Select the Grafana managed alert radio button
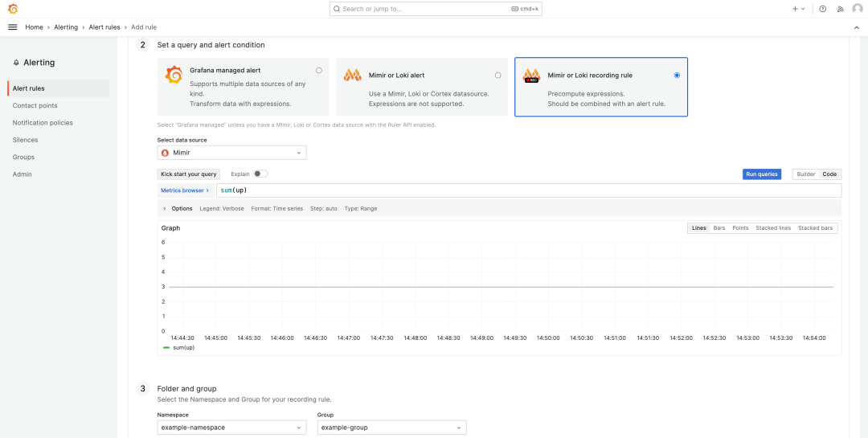Viewport: 868px width, 438px height. (x=319, y=71)
